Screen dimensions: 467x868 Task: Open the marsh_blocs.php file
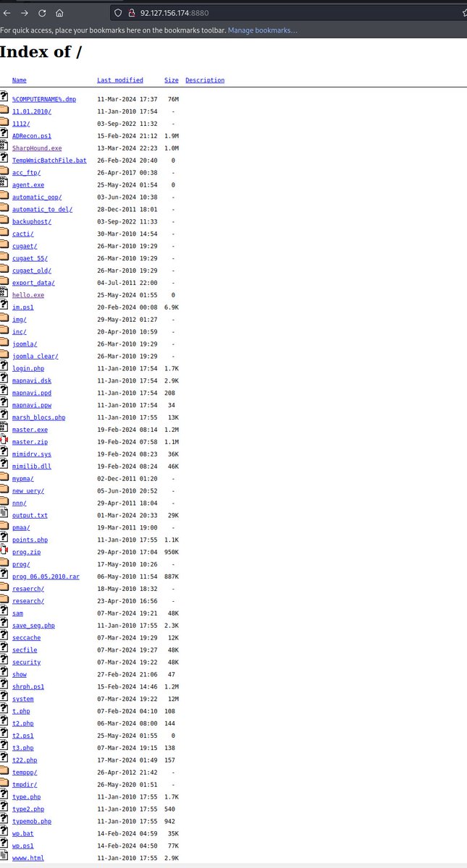click(39, 417)
